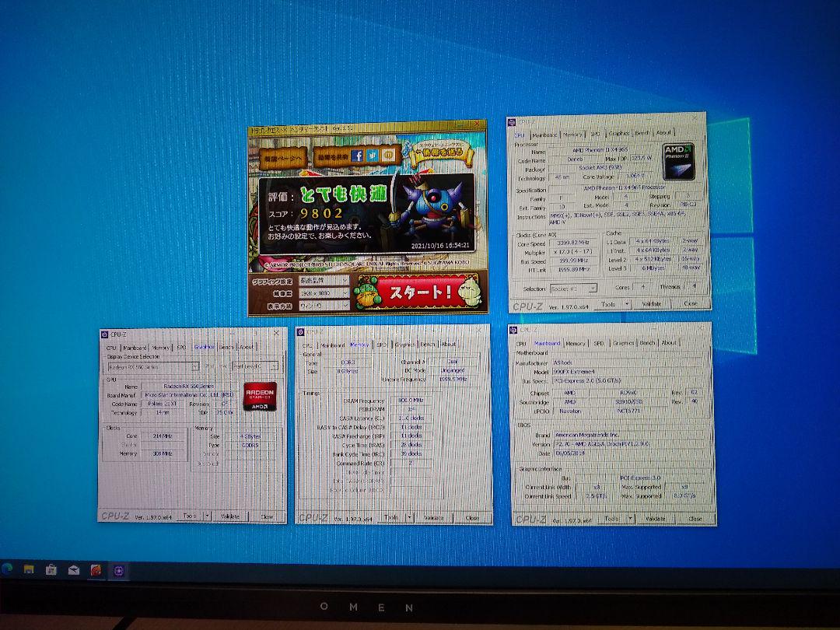Click the 情報を送る send info banner
The width and height of the screenshot is (840, 630).
(441, 152)
